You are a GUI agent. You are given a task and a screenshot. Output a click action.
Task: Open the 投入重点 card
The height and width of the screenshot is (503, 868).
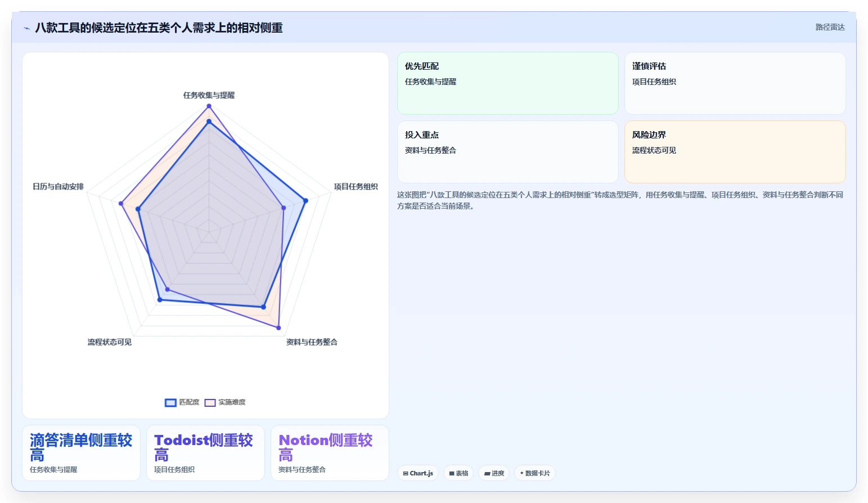508,152
